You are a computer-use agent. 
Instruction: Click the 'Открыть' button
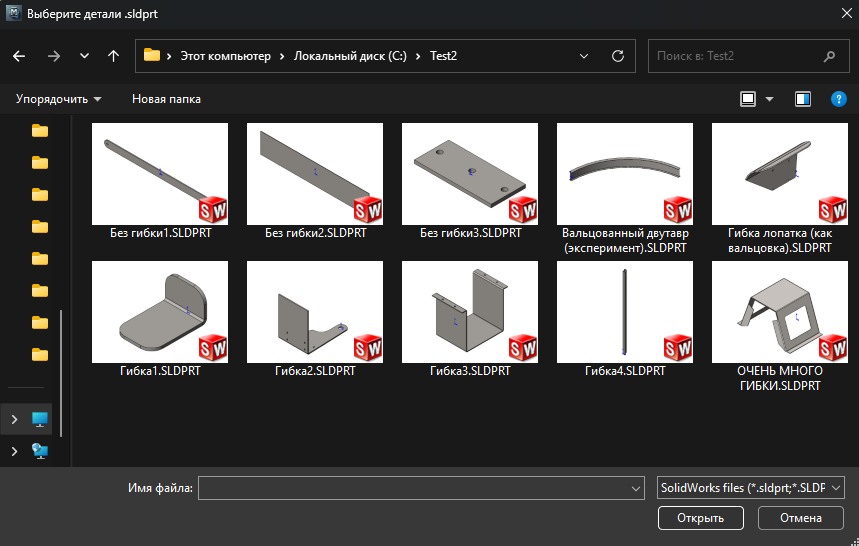[x=701, y=518]
